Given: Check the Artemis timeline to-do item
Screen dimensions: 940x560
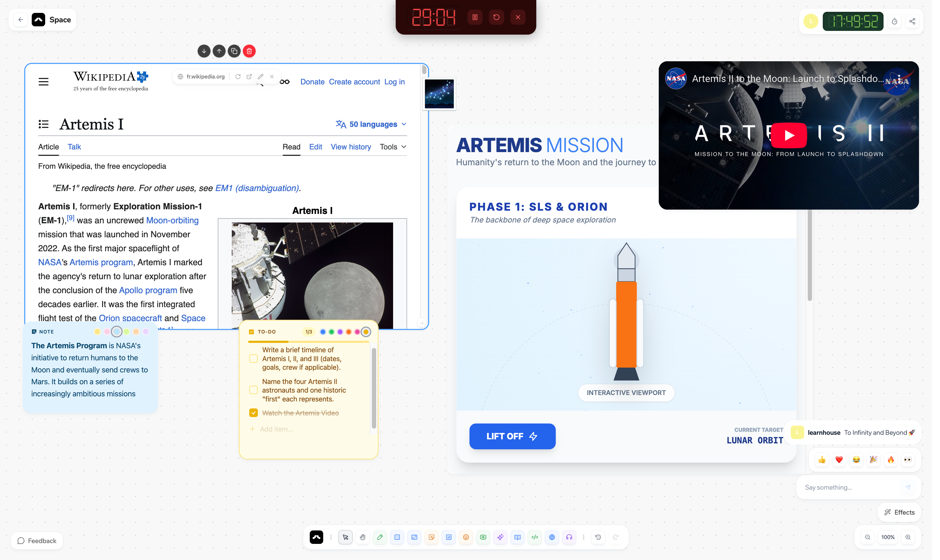Looking at the screenshot, I should pyautogui.click(x=253, y=358).
